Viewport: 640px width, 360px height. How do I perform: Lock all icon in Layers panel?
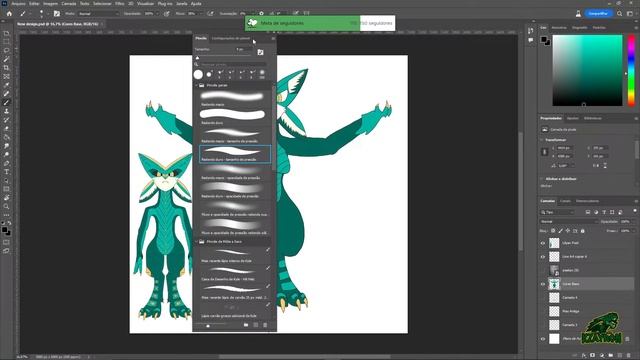583,231
